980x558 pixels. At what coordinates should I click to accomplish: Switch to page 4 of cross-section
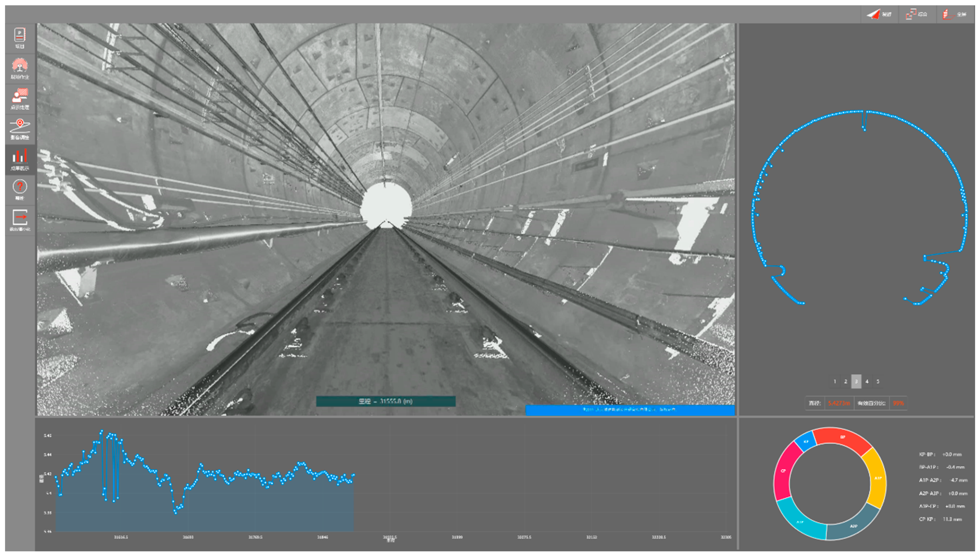pyautogui.click(x=866, y=381)
